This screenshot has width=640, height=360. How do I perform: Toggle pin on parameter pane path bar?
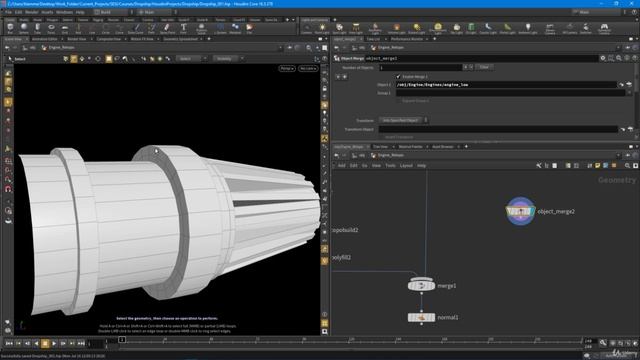point(627,48)
